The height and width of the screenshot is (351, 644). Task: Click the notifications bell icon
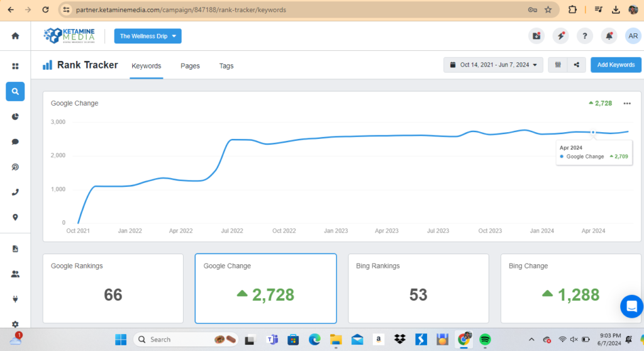[609, 36]
